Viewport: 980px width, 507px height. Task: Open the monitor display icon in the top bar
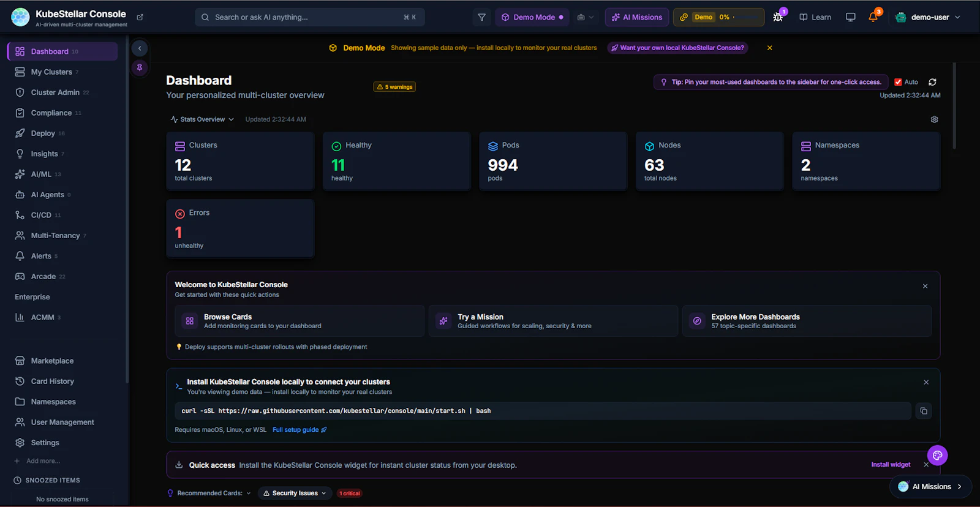click(850, 17)
